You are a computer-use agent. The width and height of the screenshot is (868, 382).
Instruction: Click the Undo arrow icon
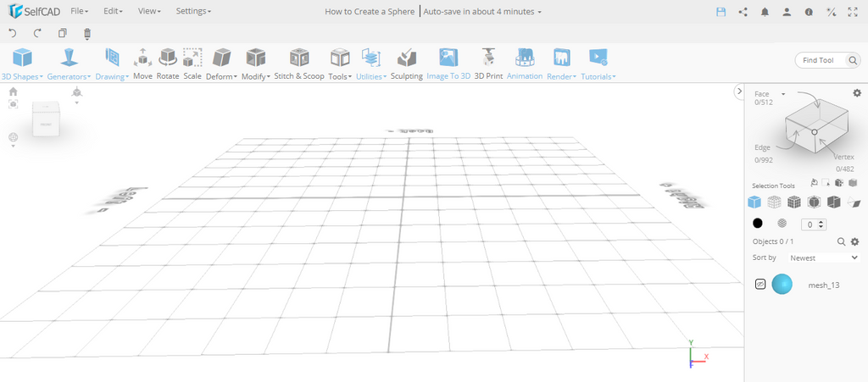(x=13, y=33)
